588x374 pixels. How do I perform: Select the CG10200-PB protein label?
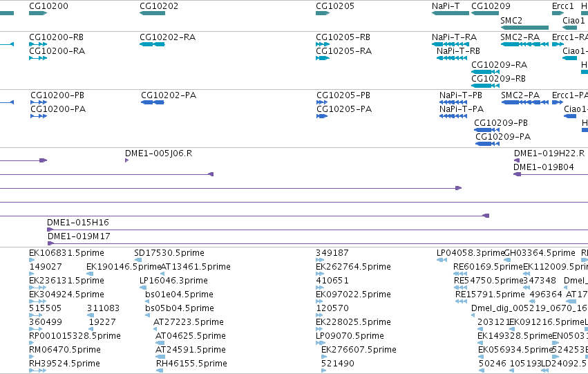coord(57,95)
